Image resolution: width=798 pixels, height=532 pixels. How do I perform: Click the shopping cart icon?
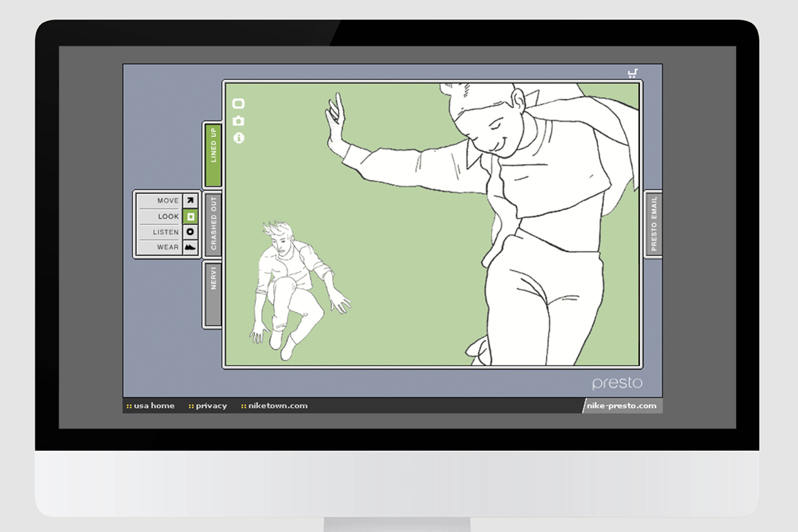[x=632, y=74]
